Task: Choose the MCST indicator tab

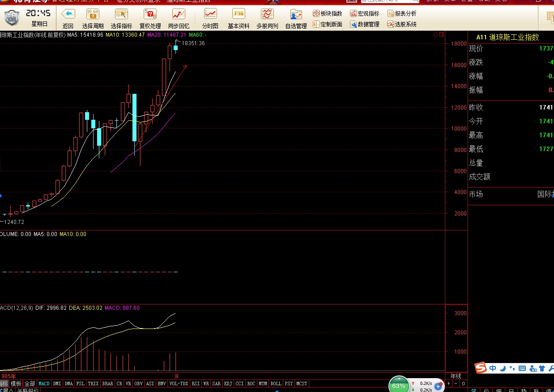Action: pos(302,384)
